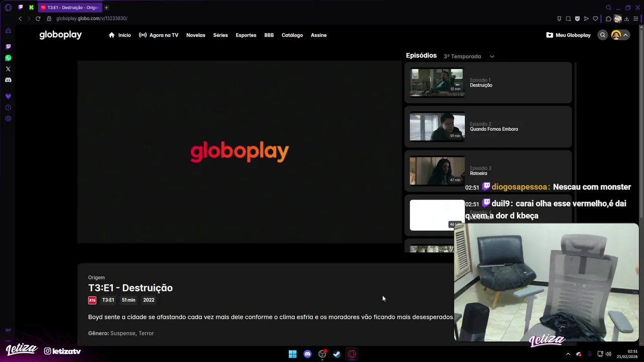Screen dimensions: 644x362
Task: Open the purple heart bookmarks sidebar icon
Action: coord(8,97)
